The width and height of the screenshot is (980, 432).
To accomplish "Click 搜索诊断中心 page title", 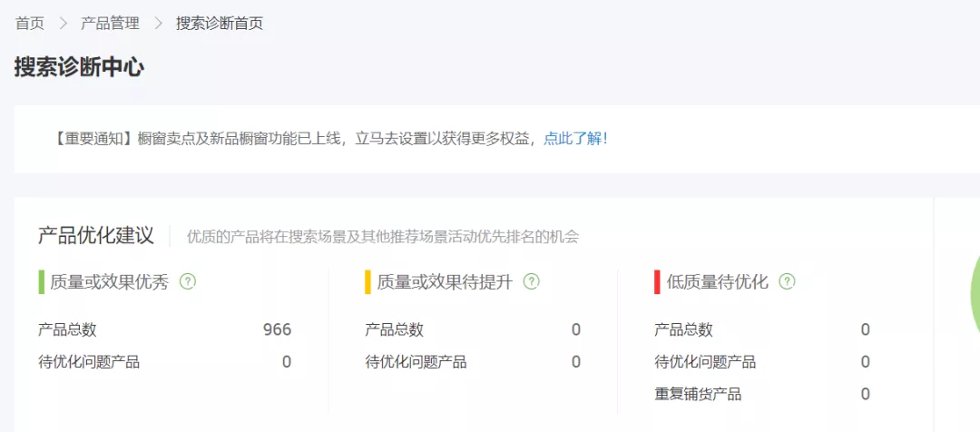I will 79,67.
